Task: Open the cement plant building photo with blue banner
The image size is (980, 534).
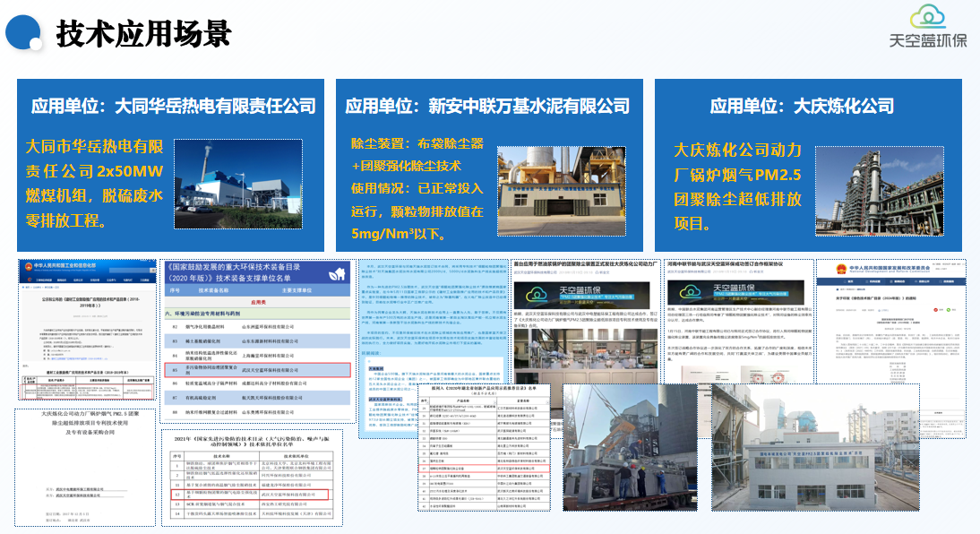Action: [562, 191]
